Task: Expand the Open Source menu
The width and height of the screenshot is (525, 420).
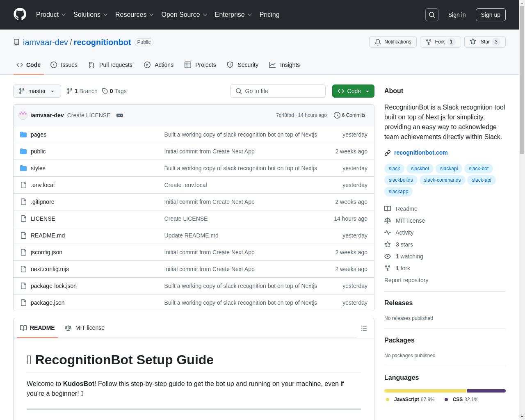Action: (185, 15)
